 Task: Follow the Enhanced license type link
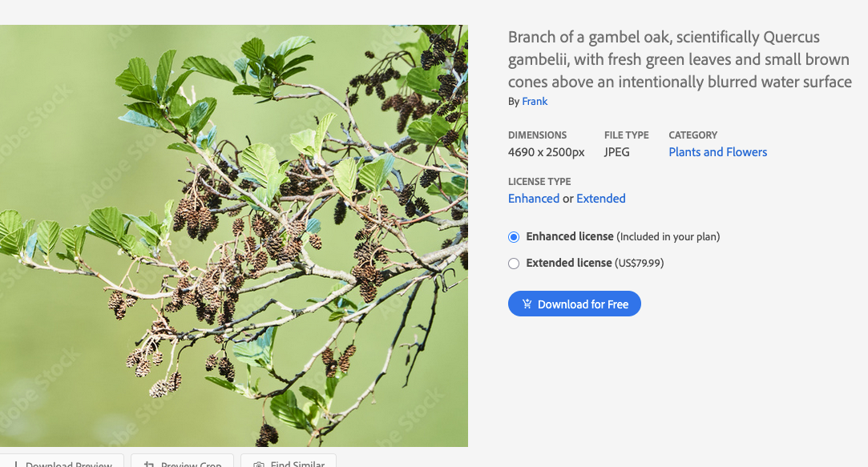click(x=533, y=199)
